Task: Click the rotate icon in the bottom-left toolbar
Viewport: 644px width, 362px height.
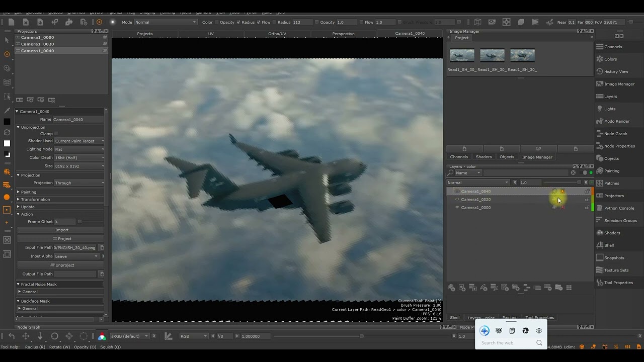Action: 54,336
